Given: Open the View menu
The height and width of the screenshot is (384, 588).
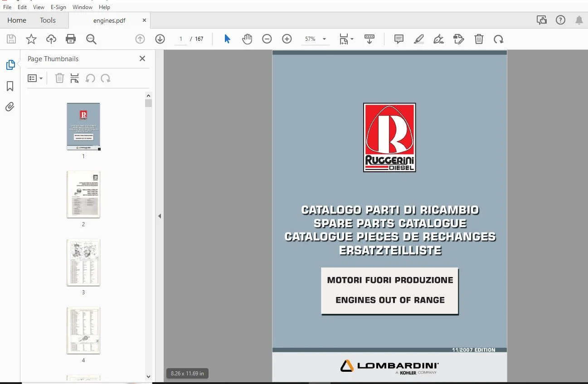Looking at the screenshot, I should [39, 7].
